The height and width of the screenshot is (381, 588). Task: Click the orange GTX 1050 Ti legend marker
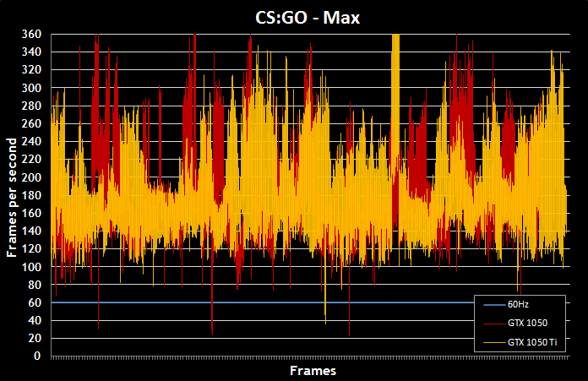click(494, 342)
